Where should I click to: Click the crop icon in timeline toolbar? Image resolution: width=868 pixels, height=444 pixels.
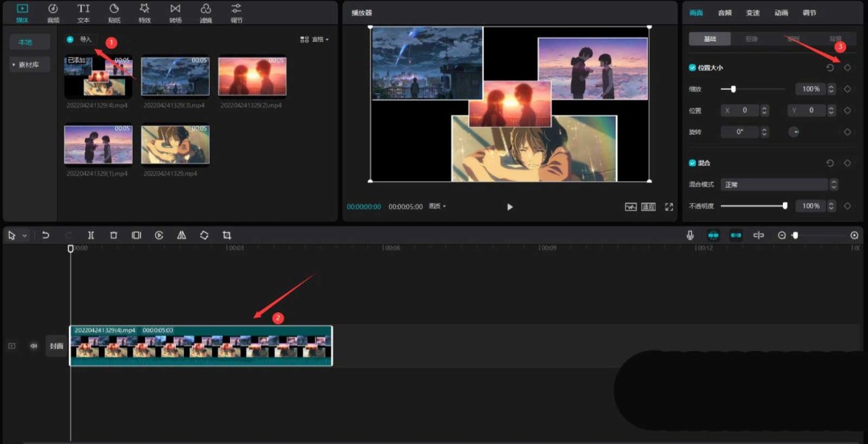(x=227, y=235)
